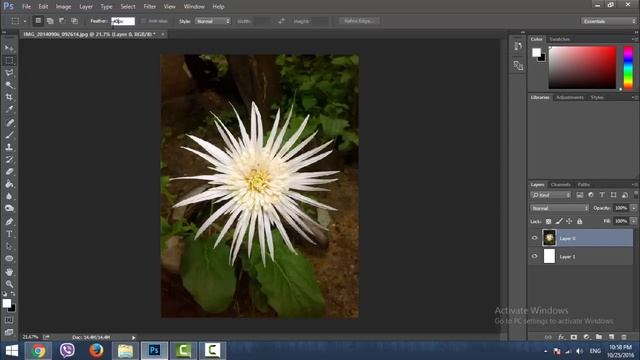Open the Filter menu
Image resolution: width=640 pixels, height=360 pixels.
point(150,7)
